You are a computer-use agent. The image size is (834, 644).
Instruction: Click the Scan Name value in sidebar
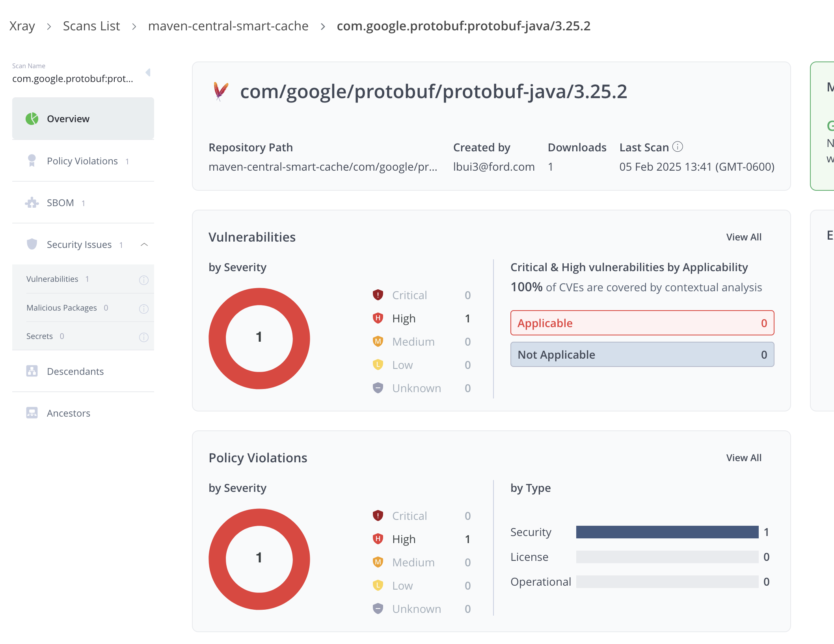[73, 78]
